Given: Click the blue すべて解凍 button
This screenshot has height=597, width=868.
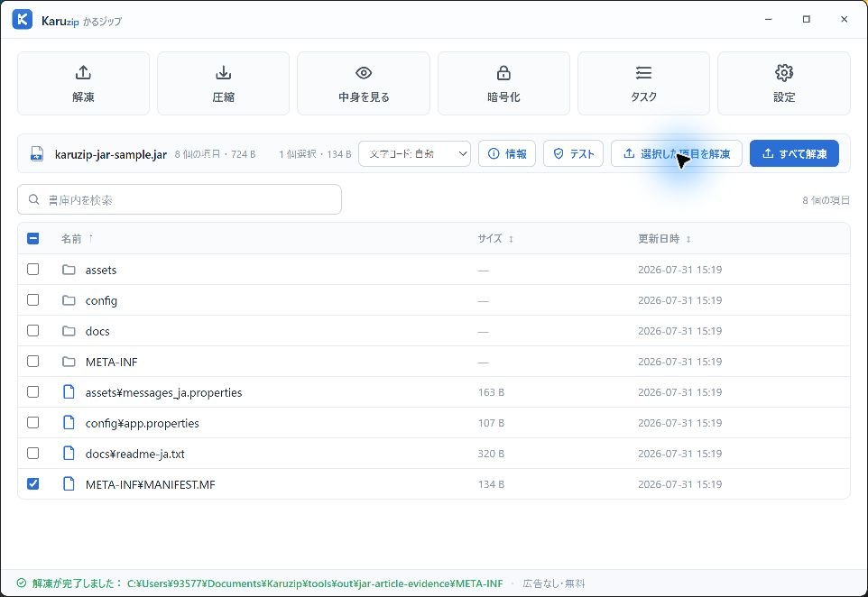Looking at the screenshot, I should 794,154.
